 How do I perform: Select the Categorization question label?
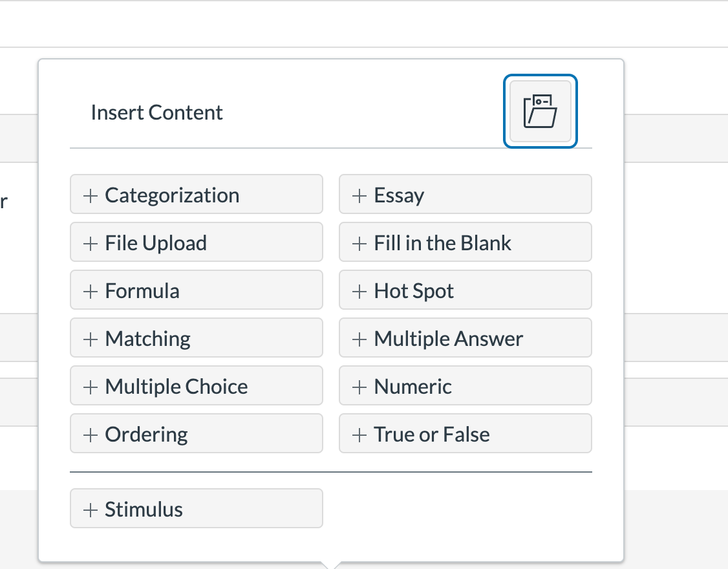pyautogui.click(x=172, y=195)
